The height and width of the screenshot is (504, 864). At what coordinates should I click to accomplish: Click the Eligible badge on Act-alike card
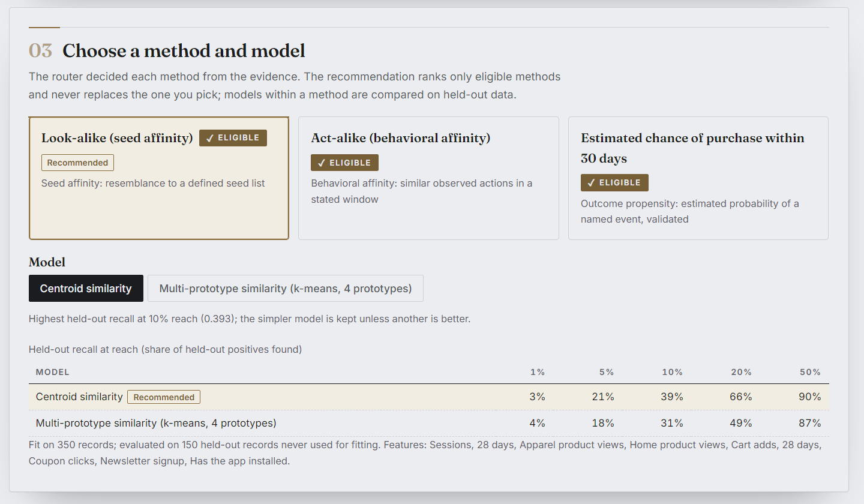tap(344, 163)
